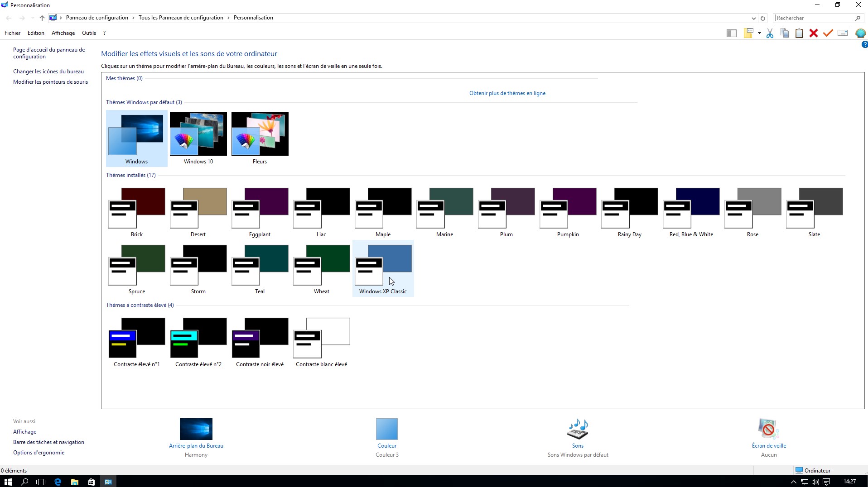Click the Back navigation arrow
The height and width of the screenshot is (487, 868).
point(9,18)
